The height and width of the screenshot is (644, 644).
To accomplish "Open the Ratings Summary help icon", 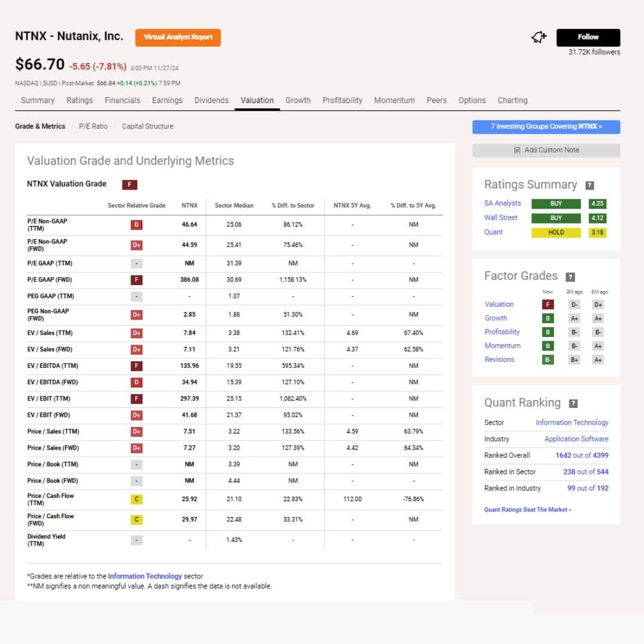I will click(x=589, y=185).
